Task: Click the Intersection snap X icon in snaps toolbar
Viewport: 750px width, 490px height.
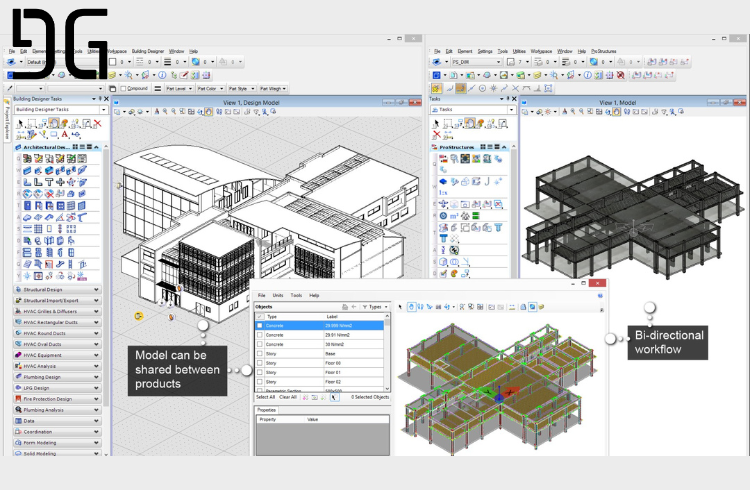Action: coord(515,89)
